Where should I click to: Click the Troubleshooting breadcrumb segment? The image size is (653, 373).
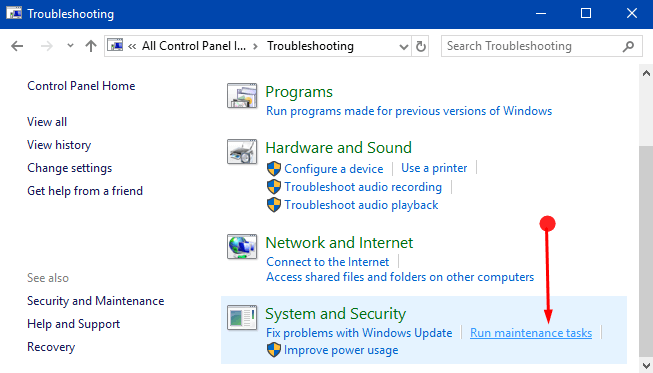click(x=310, y=46)
